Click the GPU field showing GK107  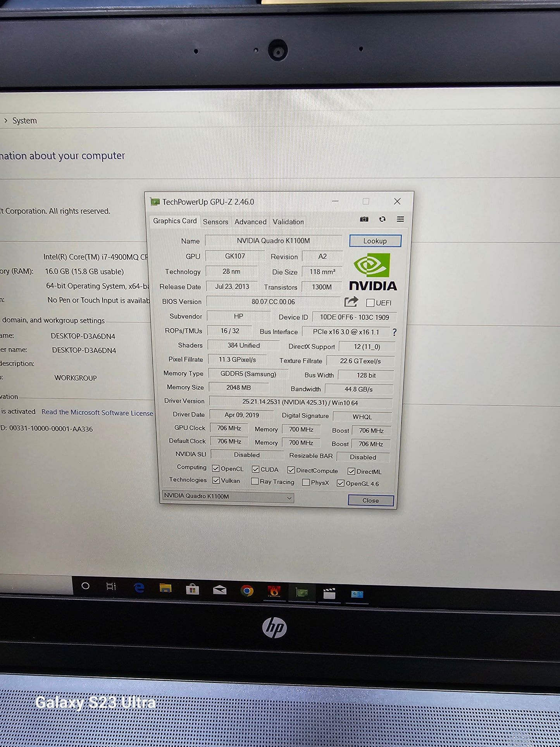(x=235, y=256)
